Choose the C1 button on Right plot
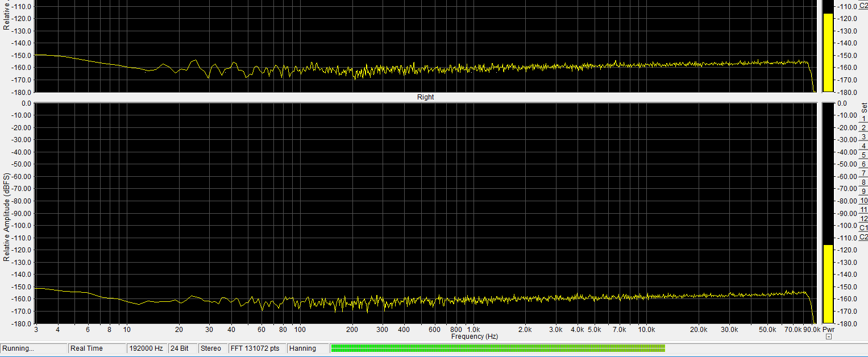The image size is (868, 357). [x=863, y=228]
